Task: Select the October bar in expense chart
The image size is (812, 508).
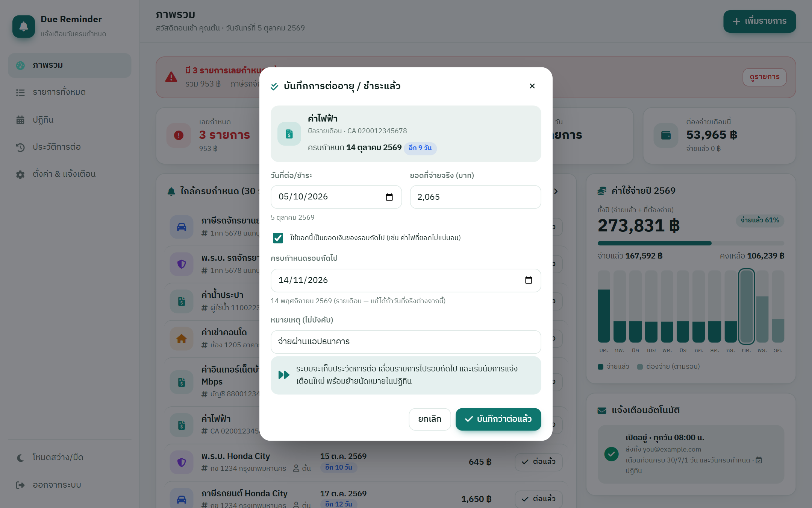Action: point(746,306)
